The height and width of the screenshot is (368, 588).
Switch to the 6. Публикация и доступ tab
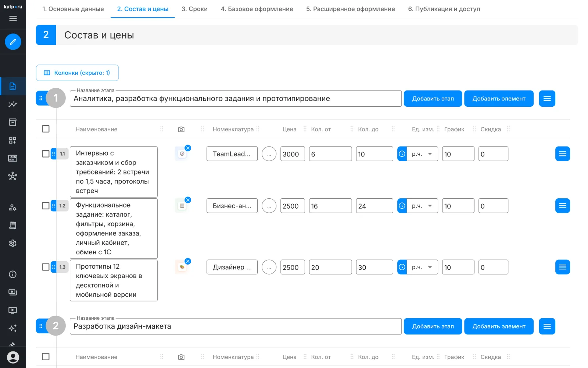[444, 9]
